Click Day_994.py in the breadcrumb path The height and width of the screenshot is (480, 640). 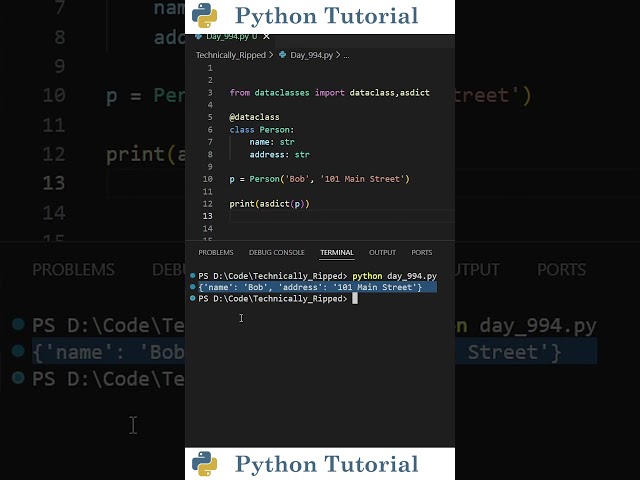pyautogui.click(x=311, y=55)
